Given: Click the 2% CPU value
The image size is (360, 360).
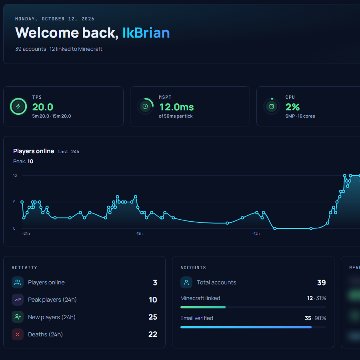Looking at the screenshot, I should 293,107.
